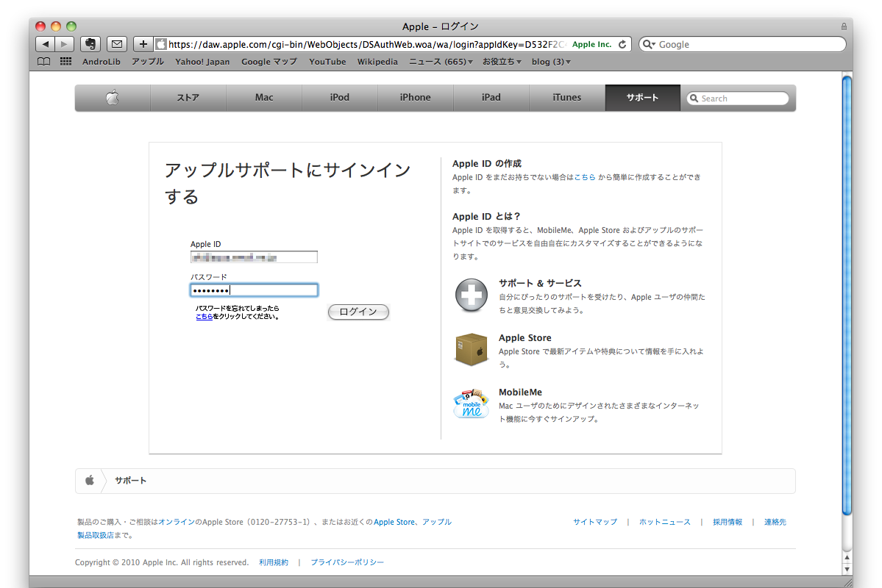
Task: Expand the お役立ち bookmarks folder
Action: pos(501,61)
